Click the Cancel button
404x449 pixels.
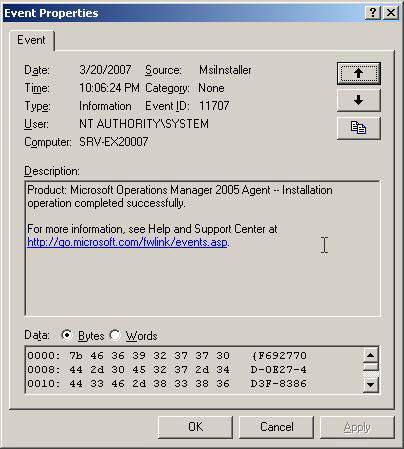(x=276, y=427)
